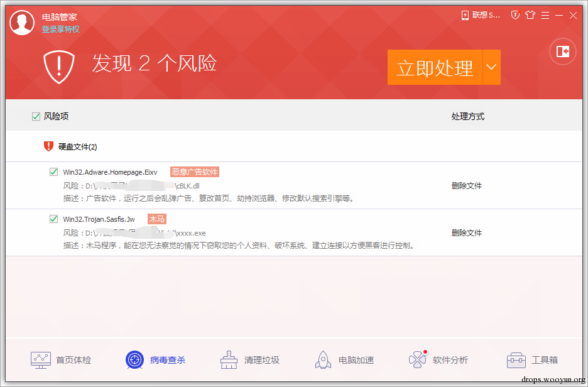Uncheck Win32.Adware.Homepage.Eixv risk item
Image resolution: width=588 pixels, height=387 pixels.
pyautogui.click(x=53, y=171)
